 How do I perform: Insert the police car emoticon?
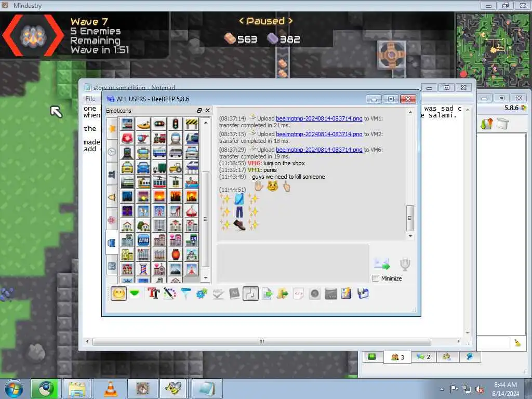[x=192, y=153]
